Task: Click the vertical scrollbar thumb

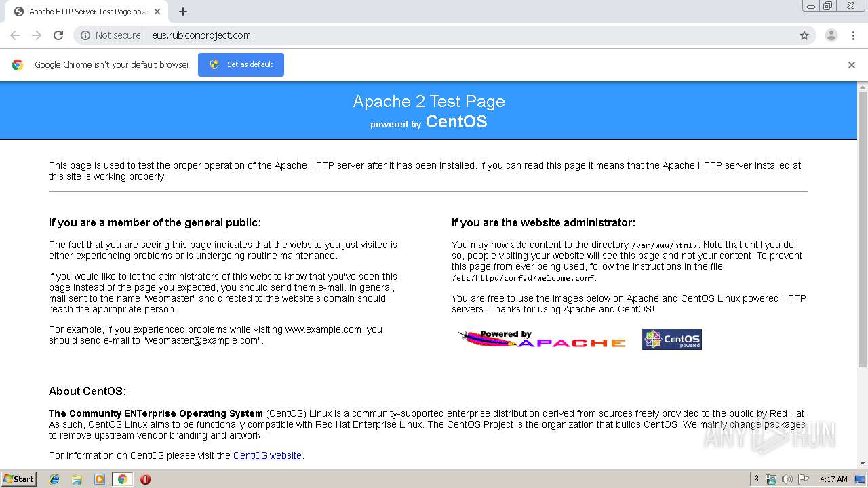Action: pos(863,230)
